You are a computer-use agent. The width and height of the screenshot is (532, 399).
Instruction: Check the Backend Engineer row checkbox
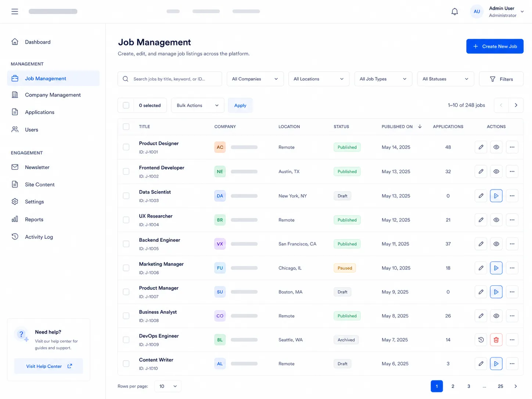pyautogui.click(x=126, y=244)
